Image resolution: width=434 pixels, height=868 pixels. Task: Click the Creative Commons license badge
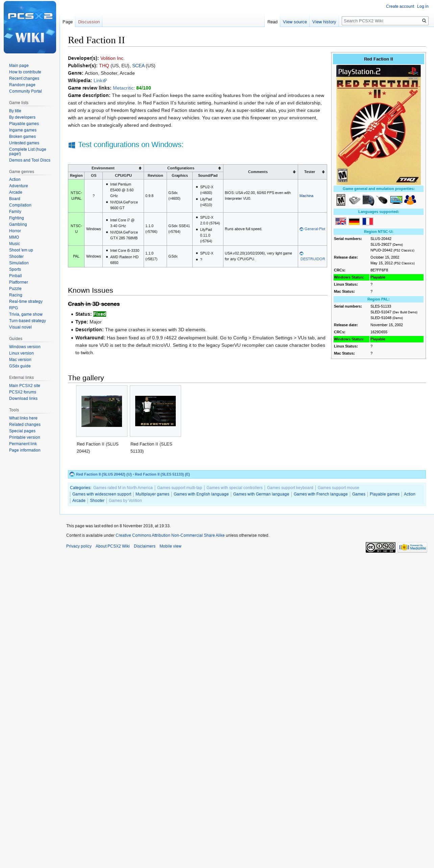[x=380, y=547]
